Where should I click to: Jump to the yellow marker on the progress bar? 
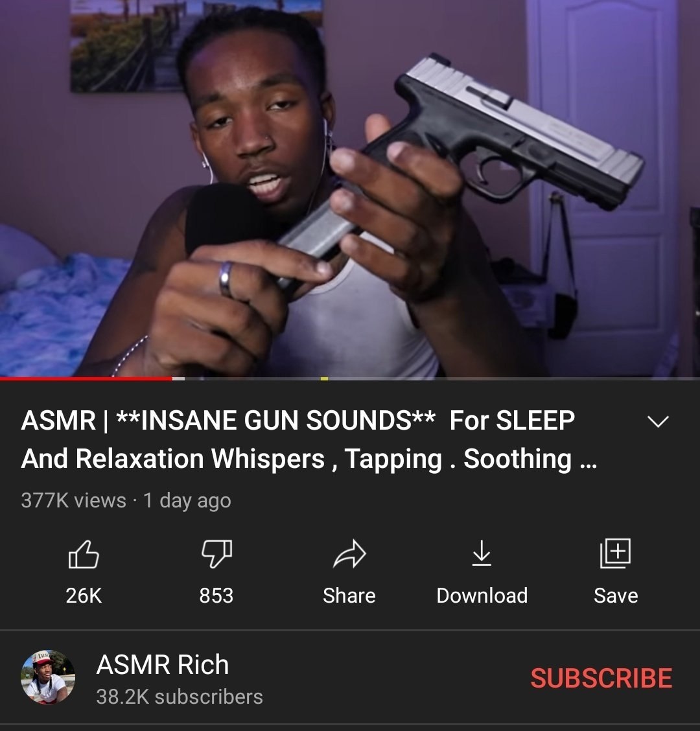click(x=324, y=378)
